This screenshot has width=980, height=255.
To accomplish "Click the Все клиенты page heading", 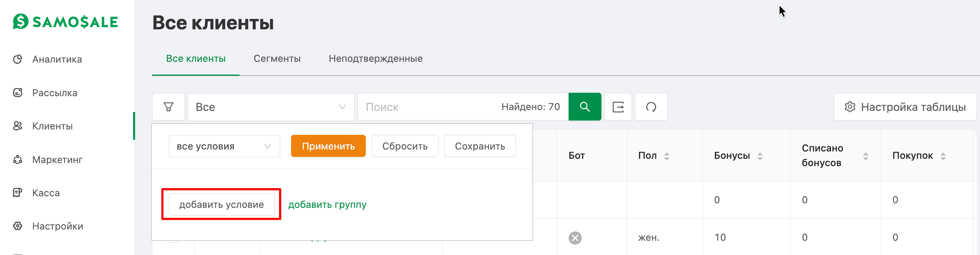I will click(x=213, y=23).
